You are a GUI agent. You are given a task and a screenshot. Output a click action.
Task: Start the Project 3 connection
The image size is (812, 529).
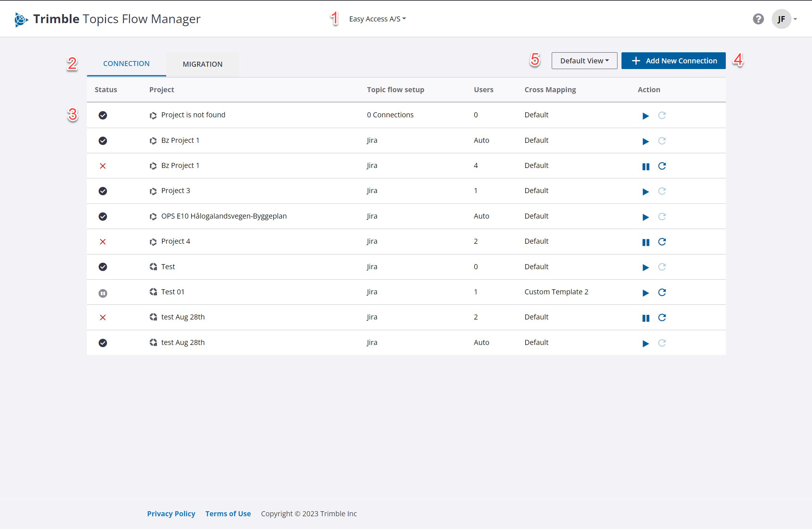click(645, 192)
